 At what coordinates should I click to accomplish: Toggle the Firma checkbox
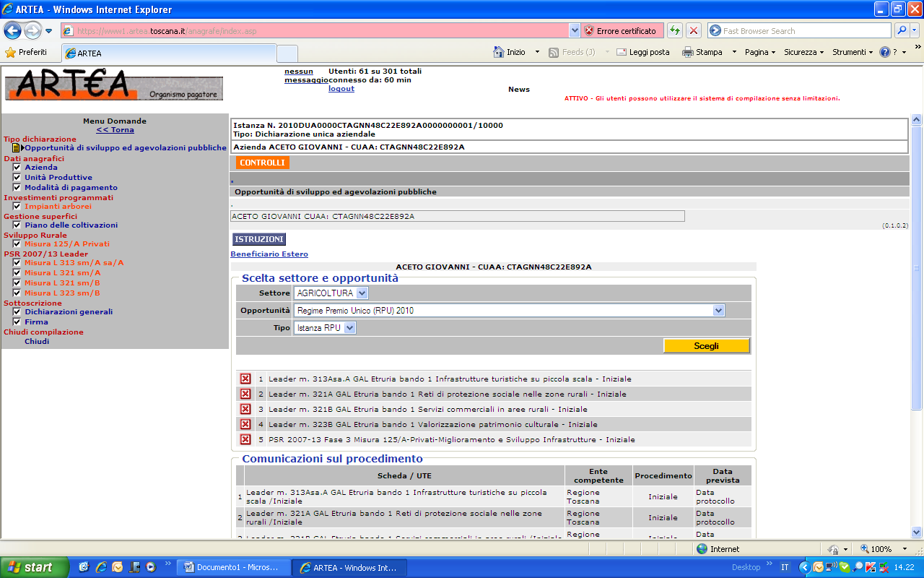pos(17,322)
